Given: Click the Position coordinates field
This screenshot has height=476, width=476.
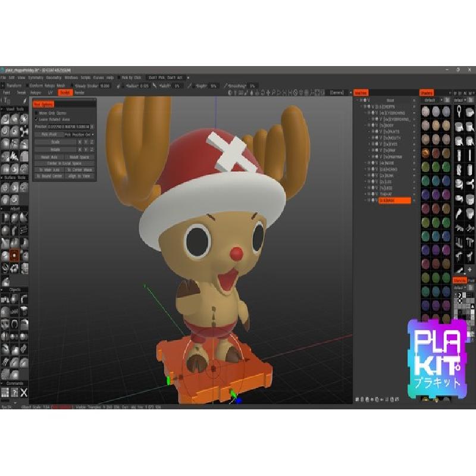Looking at the screenshot, I should pos(68,127).
